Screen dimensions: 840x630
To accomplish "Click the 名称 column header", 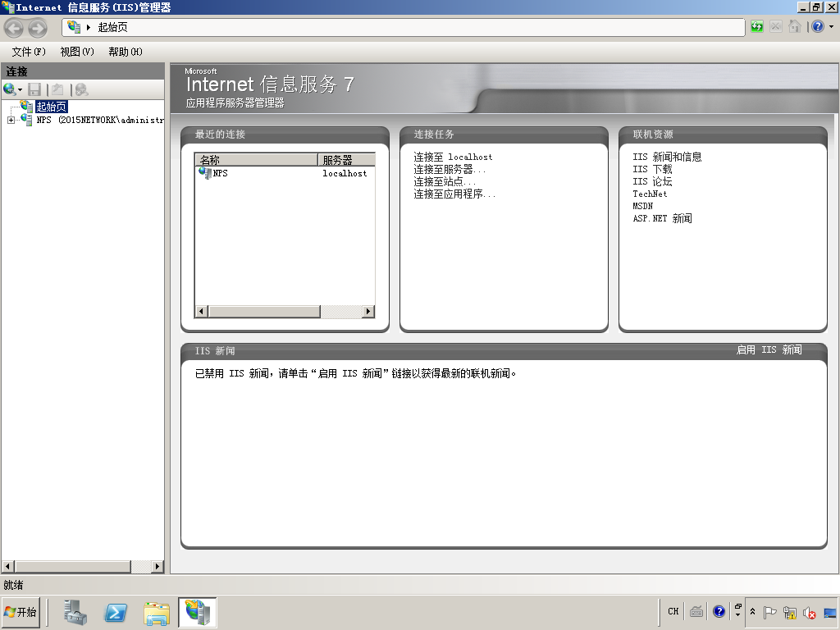I will 257,160.
